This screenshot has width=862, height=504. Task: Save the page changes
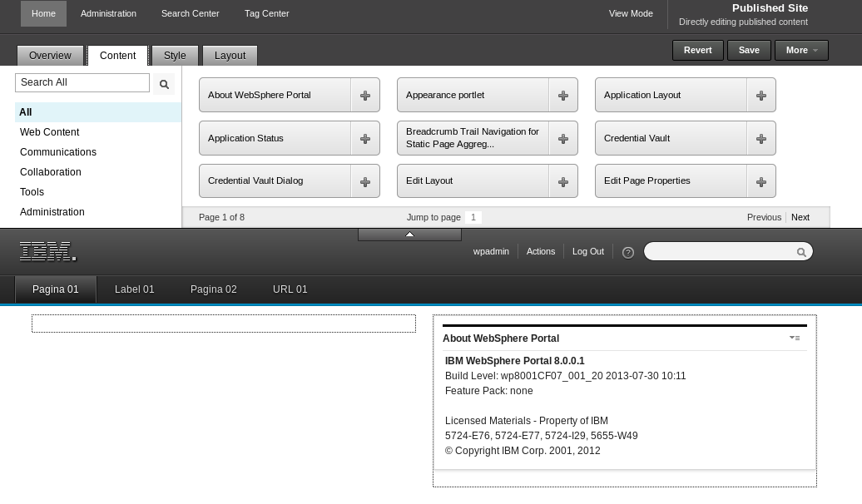[x=749, y=50]
